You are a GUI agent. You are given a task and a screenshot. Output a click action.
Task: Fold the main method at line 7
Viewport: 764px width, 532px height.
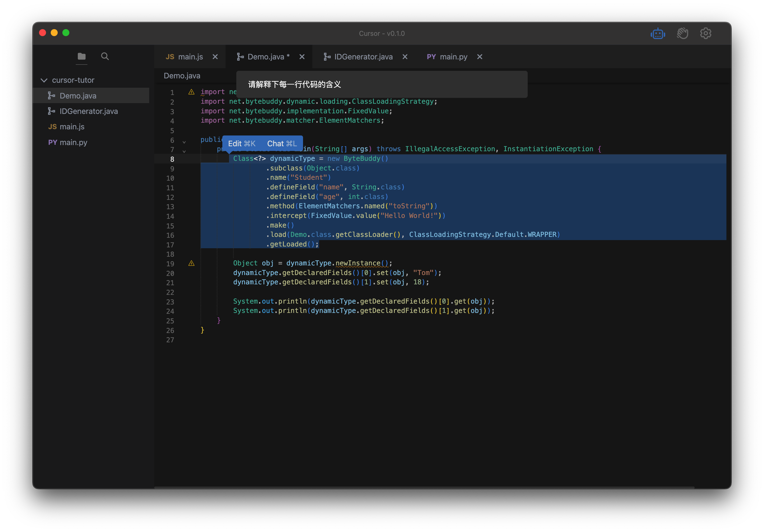point(184,152)
